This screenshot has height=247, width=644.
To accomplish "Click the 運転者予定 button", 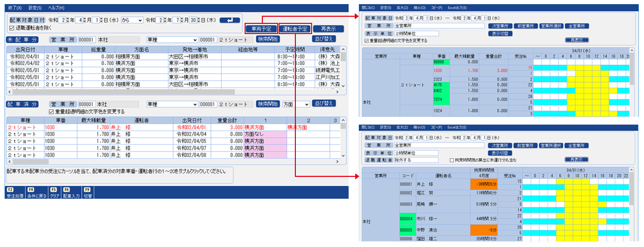I will click(294, 28).
